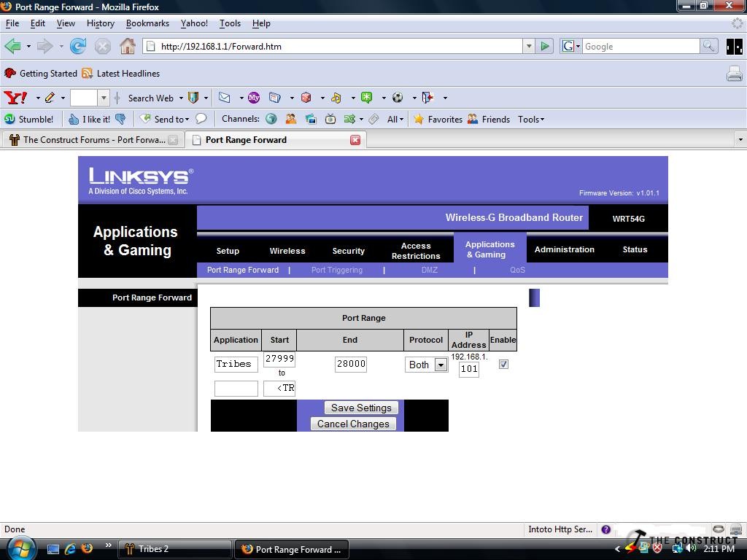The image size is (747, 560).
Task: Click the IP address field 101
Action: tap(469, 369)
